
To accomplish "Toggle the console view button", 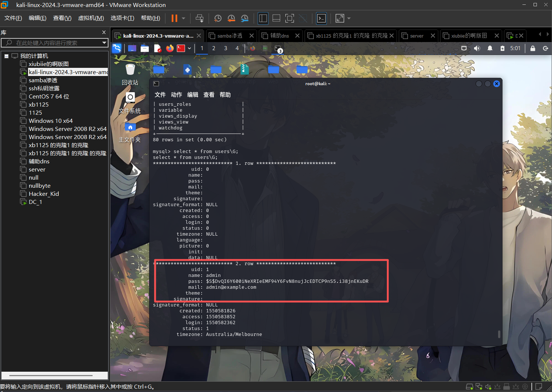I will click(322, 18).
